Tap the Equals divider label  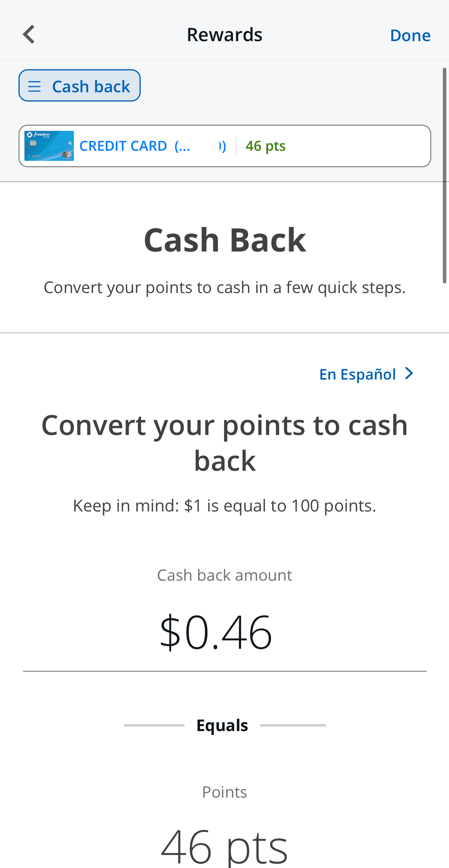222,725
